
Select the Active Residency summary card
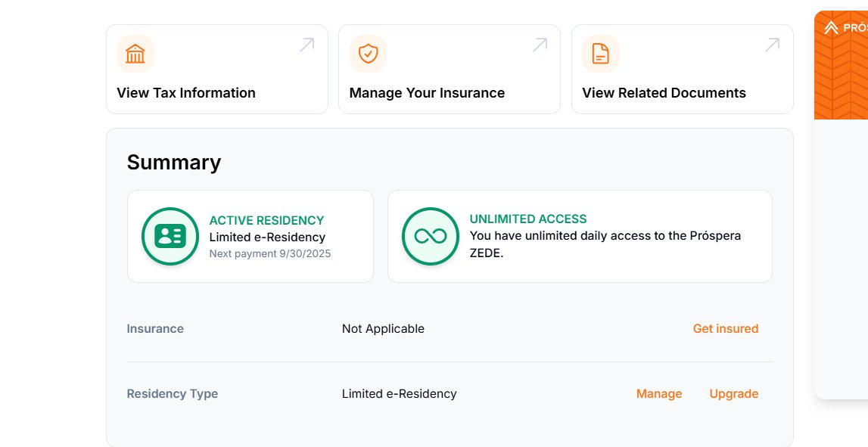(250, 236)
